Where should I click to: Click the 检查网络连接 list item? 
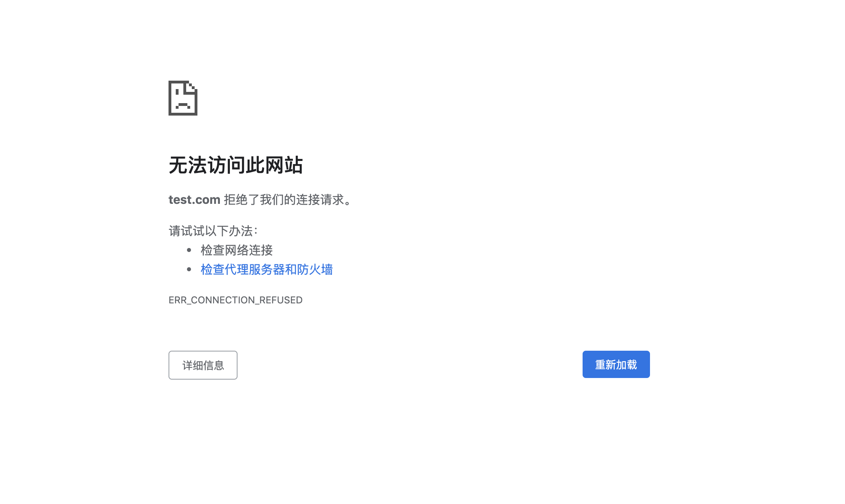coord(237,250)
